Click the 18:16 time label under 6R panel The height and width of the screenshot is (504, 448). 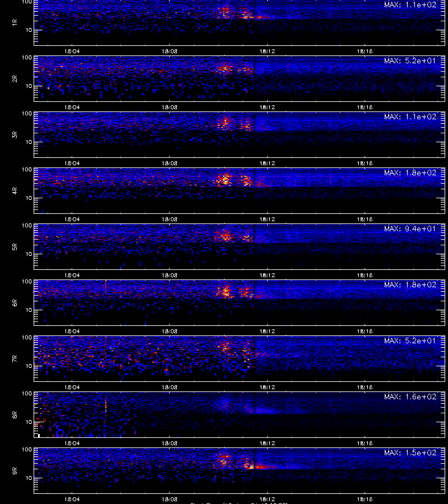click(365, 331)
